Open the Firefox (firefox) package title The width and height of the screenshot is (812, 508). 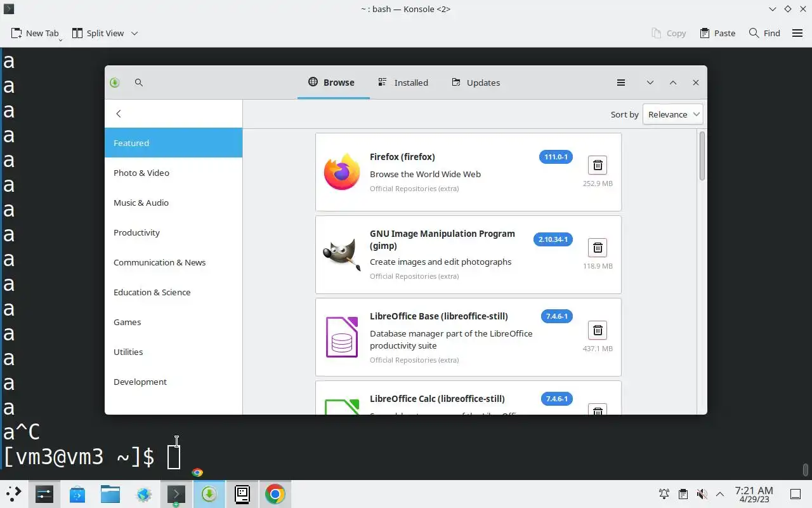[x=402, y=157]
